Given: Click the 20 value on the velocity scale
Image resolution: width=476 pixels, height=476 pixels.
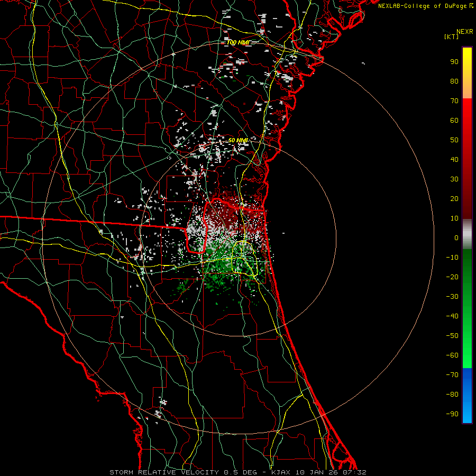Looking at the screenshot, I should (454, 199).
